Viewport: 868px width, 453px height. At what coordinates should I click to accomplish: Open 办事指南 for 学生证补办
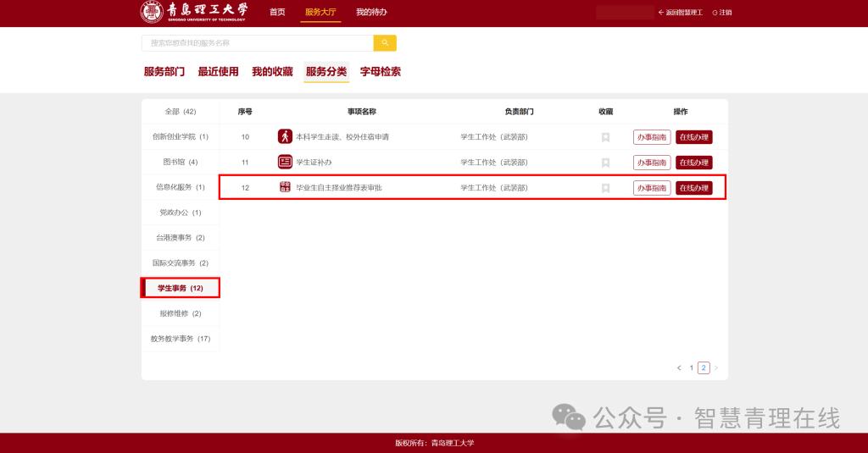652,163
